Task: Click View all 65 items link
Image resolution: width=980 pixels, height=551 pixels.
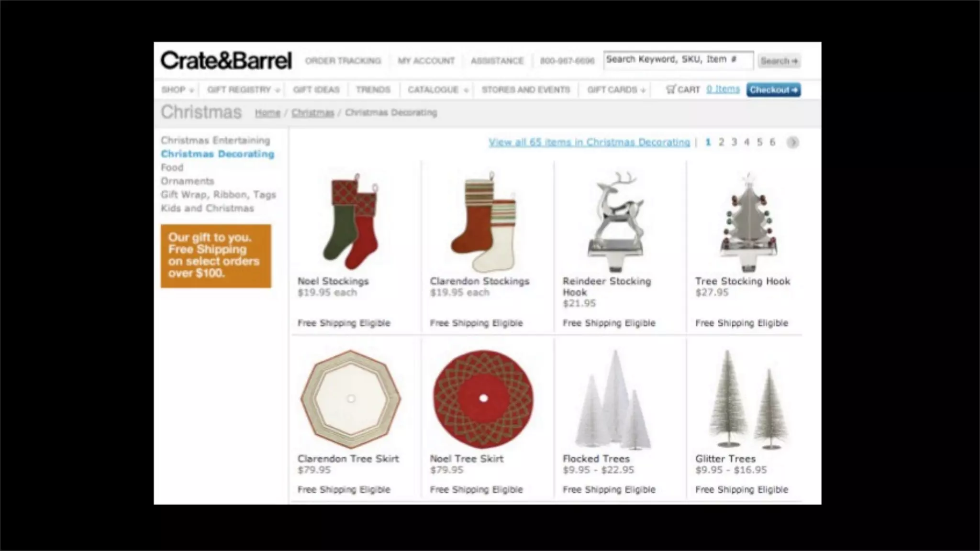Action: [589, 143]
